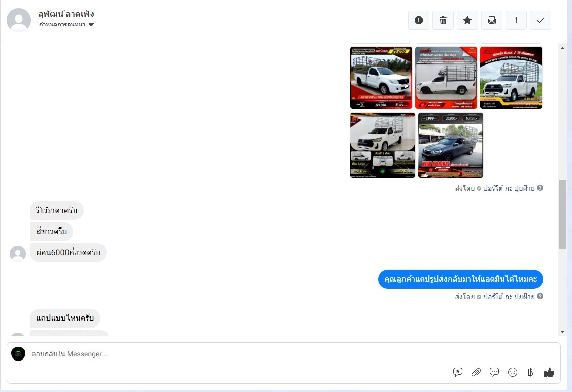Viewport: 572px width, 392px height.
Task: Click the exclamation mark icon in header
Action: 516,20
